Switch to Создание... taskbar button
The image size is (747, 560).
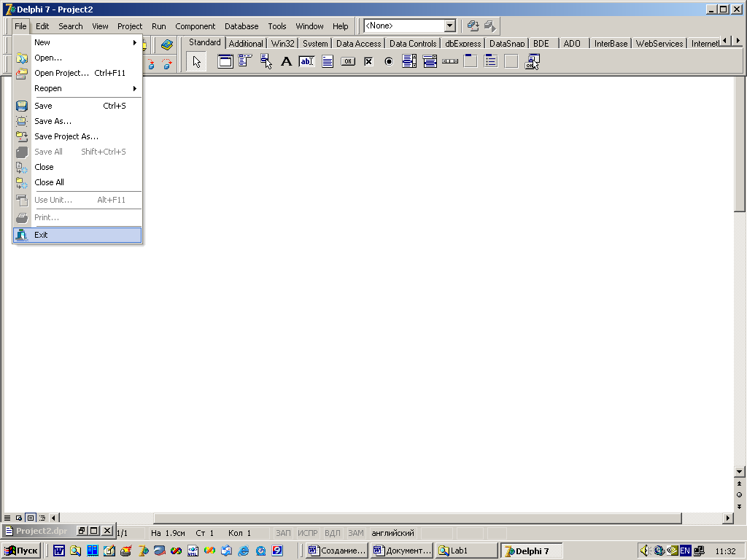[x=337, y=551]
